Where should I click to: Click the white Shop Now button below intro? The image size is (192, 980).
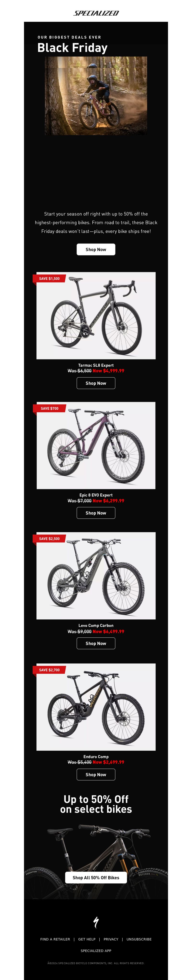click(x=96, y=249)
